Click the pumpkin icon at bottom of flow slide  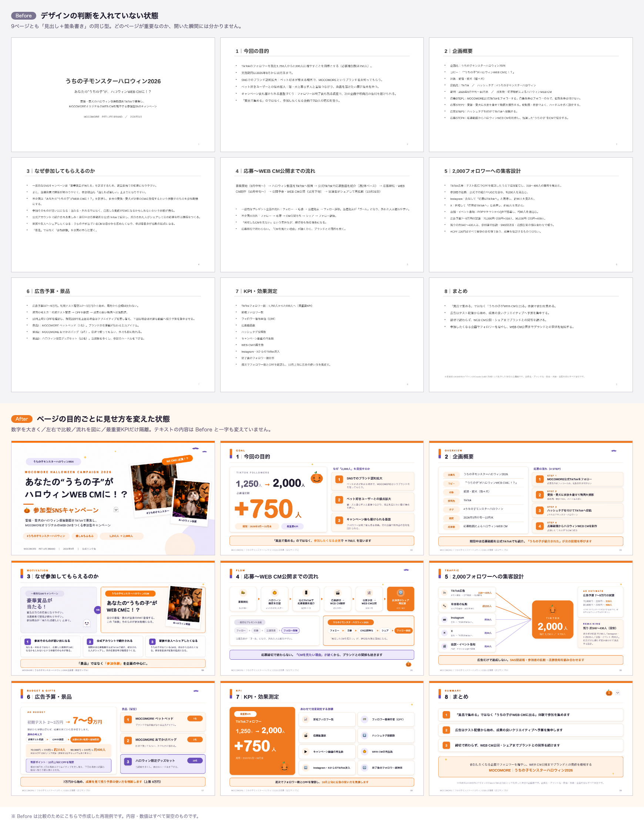click(x=408, y=664)
